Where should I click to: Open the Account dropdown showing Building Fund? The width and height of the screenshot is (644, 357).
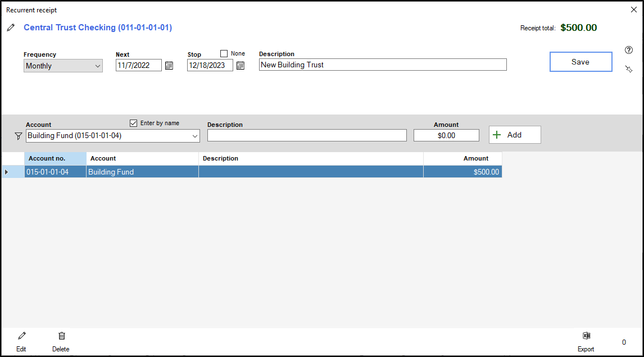pyautogui.click(x=195, y=136)
